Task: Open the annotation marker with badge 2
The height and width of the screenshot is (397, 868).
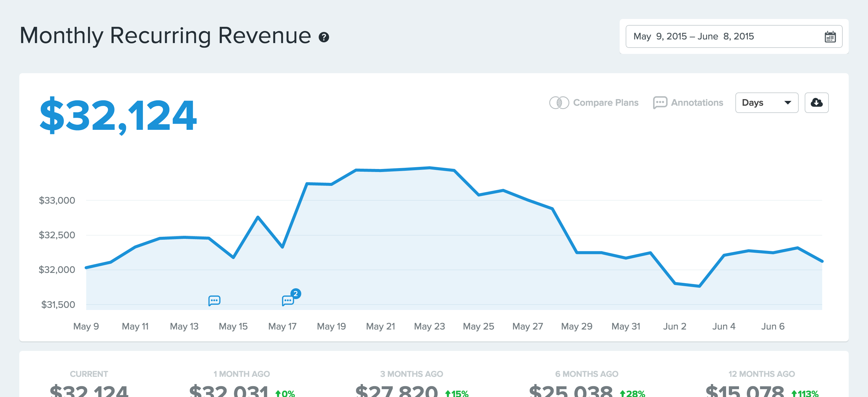Action: point(288,300)
